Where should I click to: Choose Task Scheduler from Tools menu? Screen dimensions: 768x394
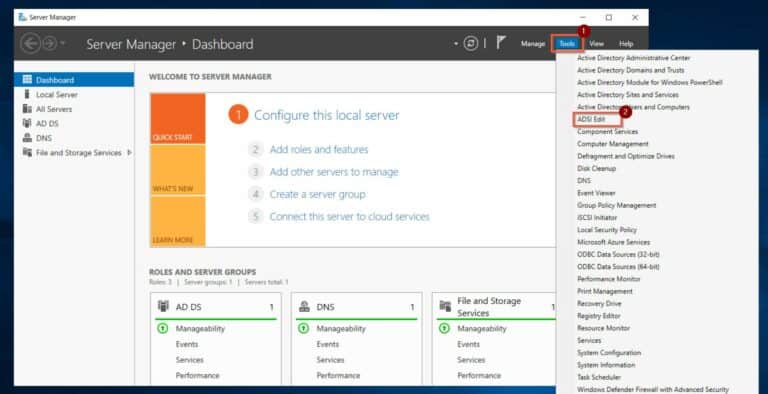coord(599,377)
